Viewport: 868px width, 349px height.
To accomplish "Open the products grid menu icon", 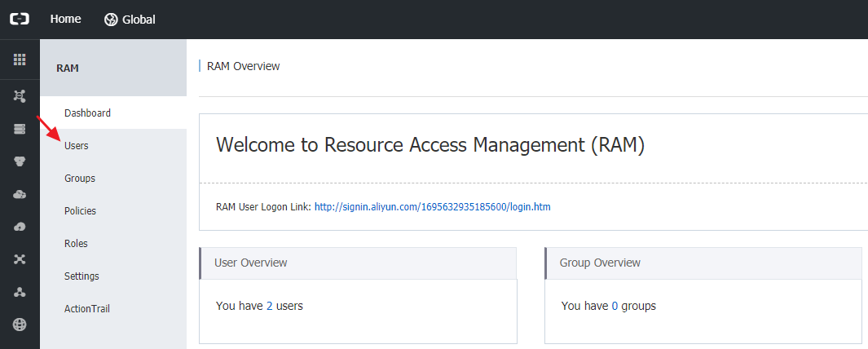I will click(20, 60).
